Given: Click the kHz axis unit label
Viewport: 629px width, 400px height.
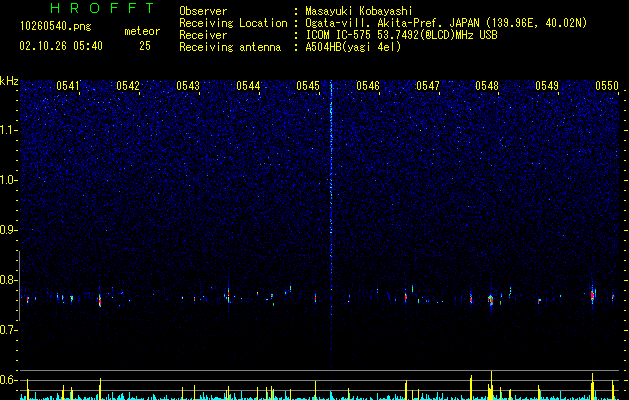Looking at the screenshot, I should (9, 81).
